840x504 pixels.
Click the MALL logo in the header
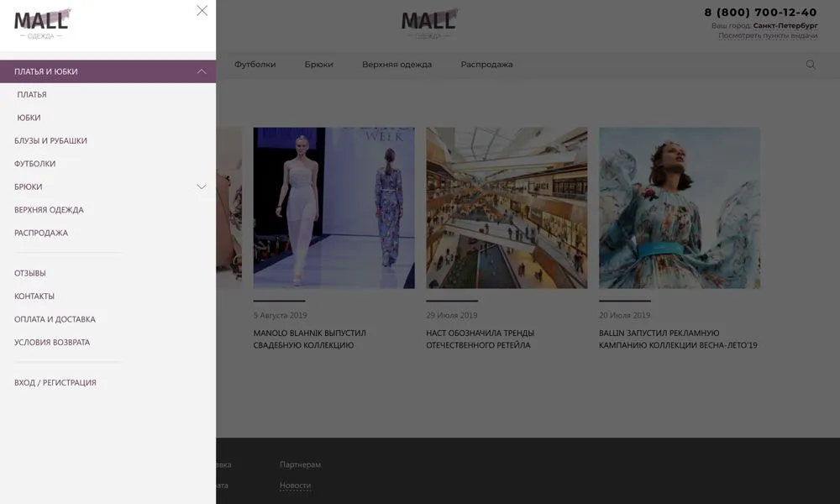(x=428, y=21)
